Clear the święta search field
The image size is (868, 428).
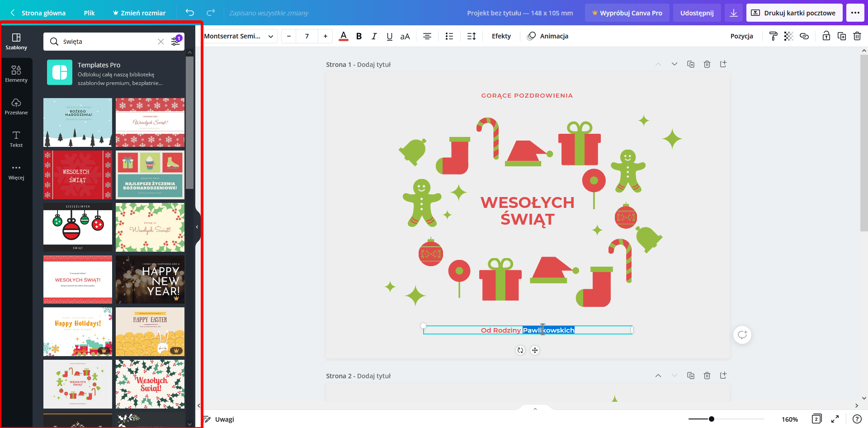click(160, 42)
